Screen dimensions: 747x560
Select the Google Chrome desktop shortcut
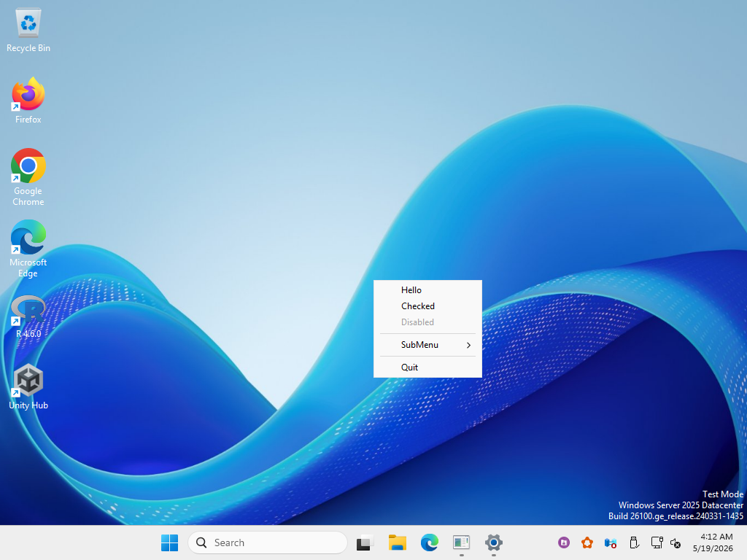click(x=28, y=177)
